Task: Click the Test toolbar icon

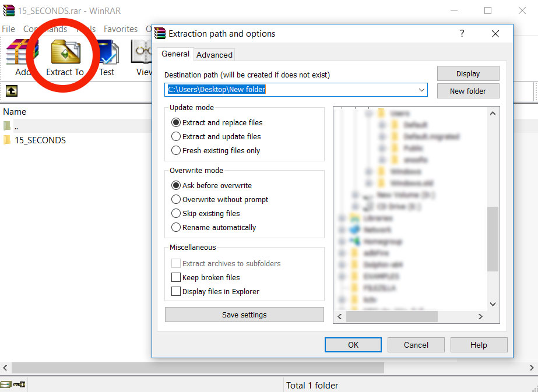Action: [109, 52]
